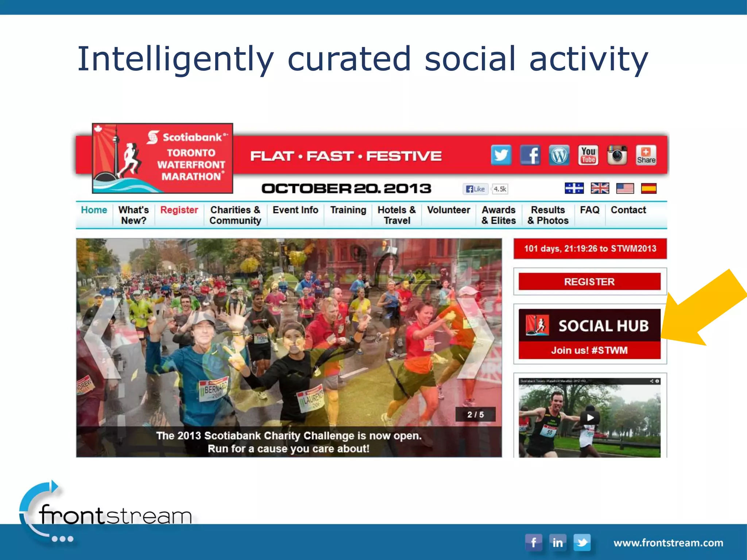The height and width of the screenshot is (560, 747).
Task: Select the US flag language icon
Action: 625,188
